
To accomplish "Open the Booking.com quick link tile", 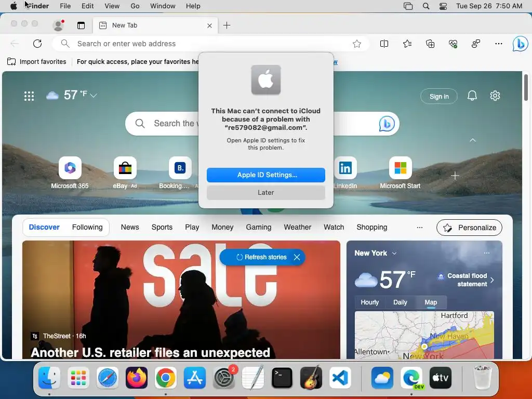I will [180, 173].
